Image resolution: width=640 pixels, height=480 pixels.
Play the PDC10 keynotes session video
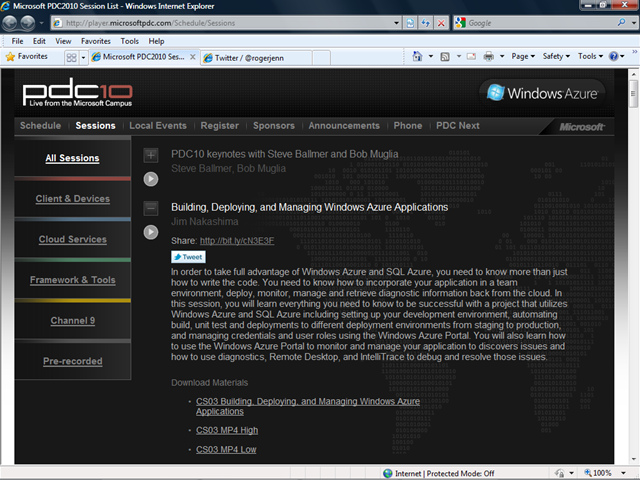tap(151, 179)
